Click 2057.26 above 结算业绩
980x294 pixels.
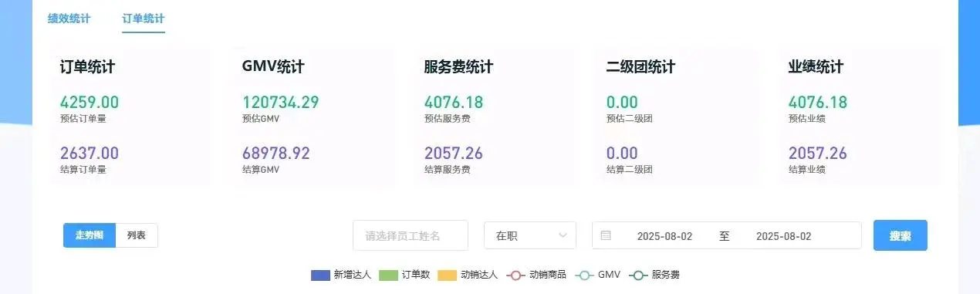point(818,154)
